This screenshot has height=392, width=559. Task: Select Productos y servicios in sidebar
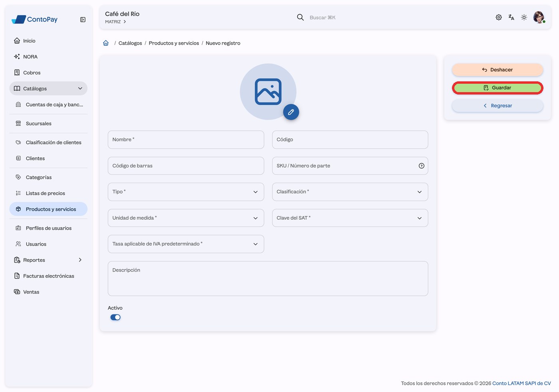(48, 209)
